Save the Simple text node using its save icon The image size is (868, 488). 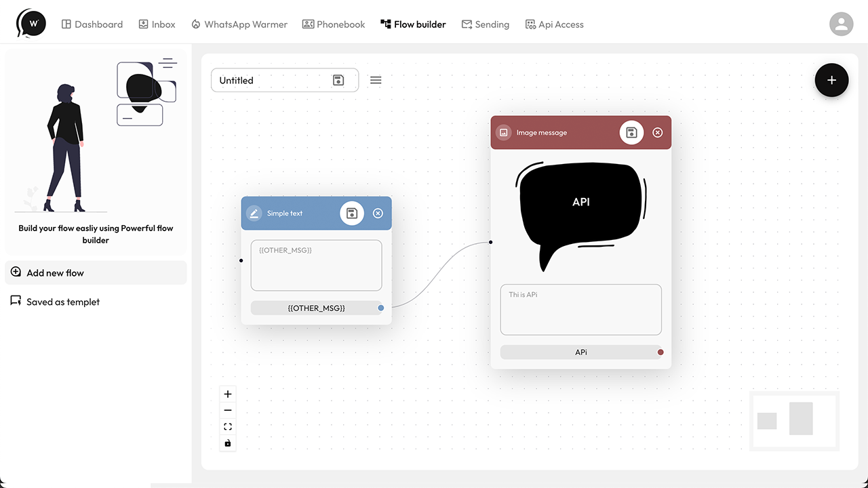click(351, 213)
